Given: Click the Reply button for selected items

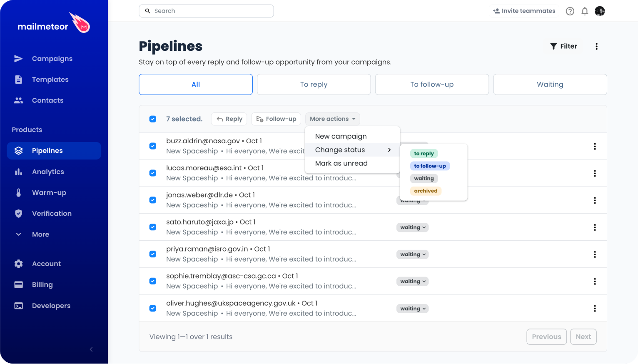Looking at the screenshot, I should pyautogui.click(x=229, y=119).
